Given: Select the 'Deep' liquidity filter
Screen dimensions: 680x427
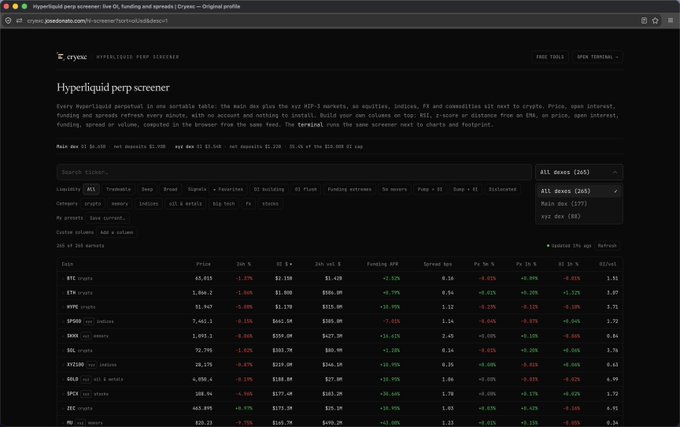Looking at the screenshot, I should click(147, 189).
